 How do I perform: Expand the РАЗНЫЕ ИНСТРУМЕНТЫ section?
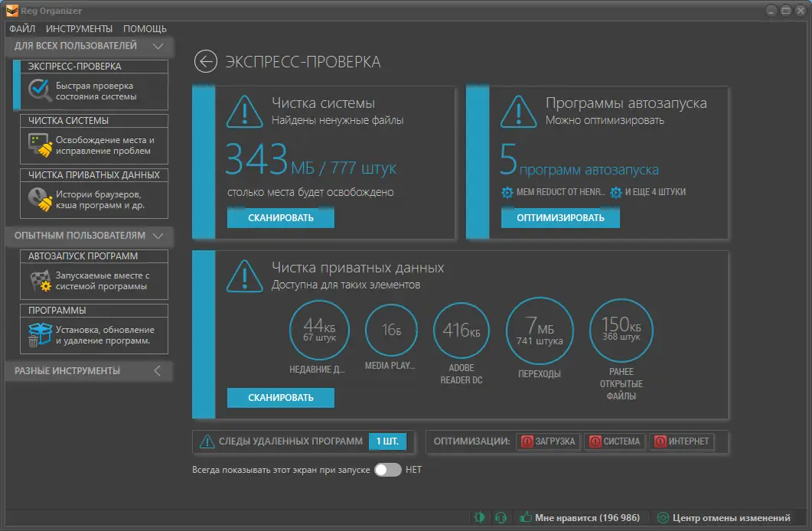click(158, 370)
